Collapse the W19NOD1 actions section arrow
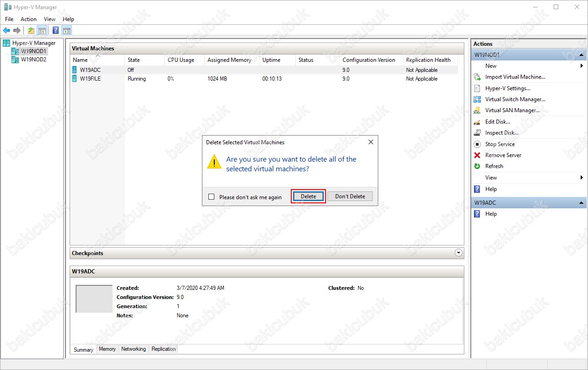This screenshot has height=370, width=588. tap(582, 55)
